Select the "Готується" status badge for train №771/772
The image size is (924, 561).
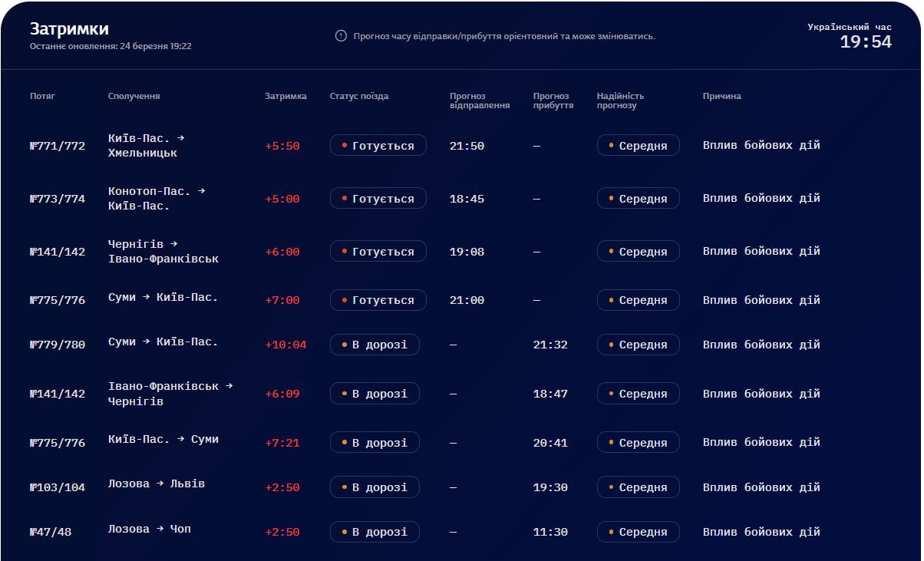pyautogui.click(x=378, y=146)
